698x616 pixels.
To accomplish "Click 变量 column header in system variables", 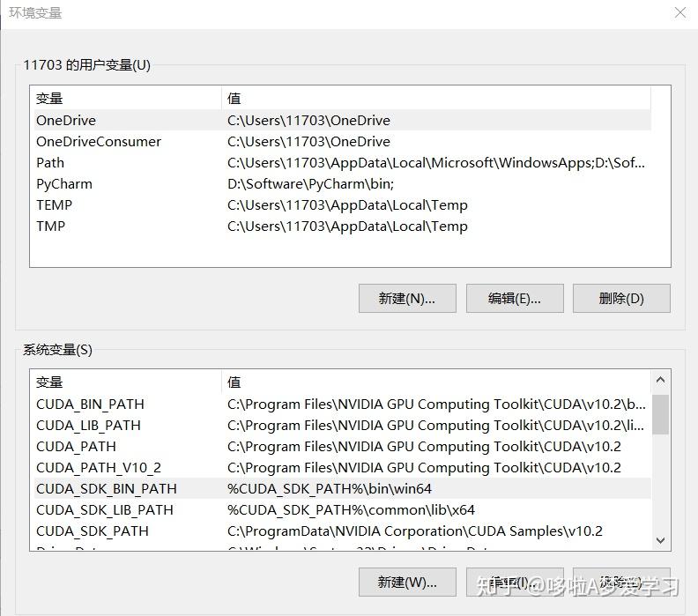I will 50,382.
